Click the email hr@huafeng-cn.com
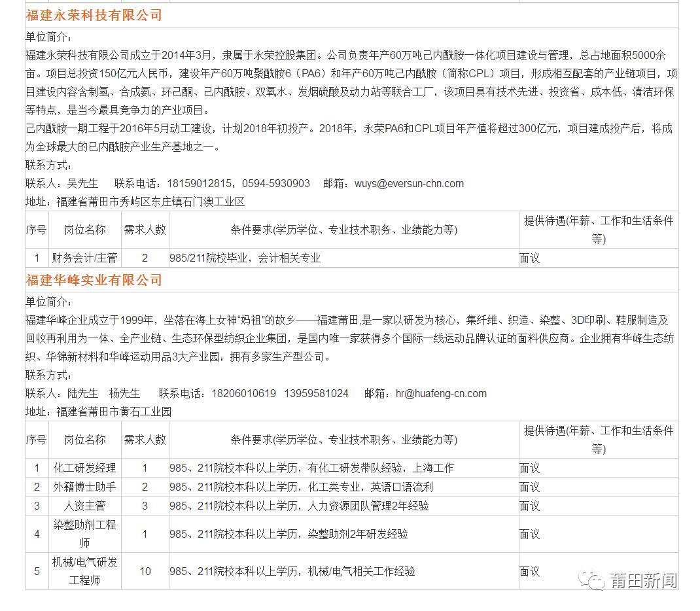This screenshot has height=611, width=700. coord(441,393)
